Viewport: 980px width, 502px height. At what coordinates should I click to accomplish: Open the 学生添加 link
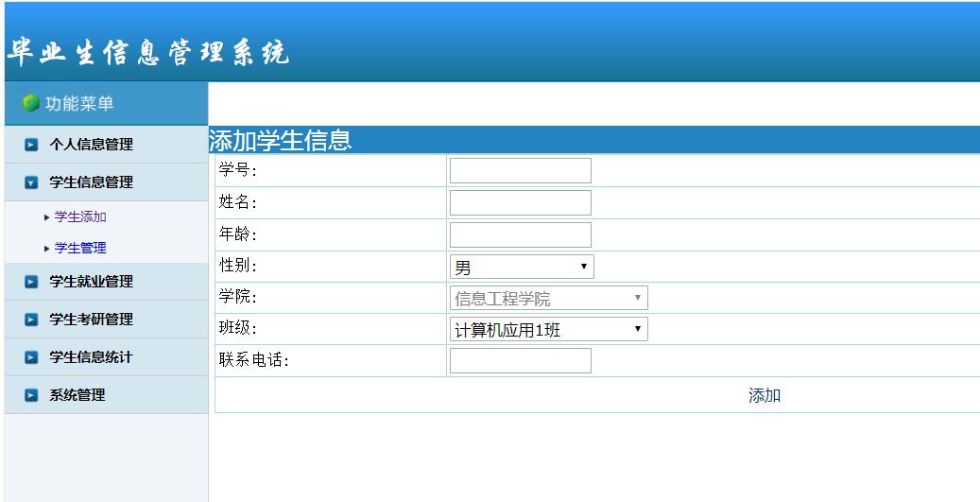(80, 216)
